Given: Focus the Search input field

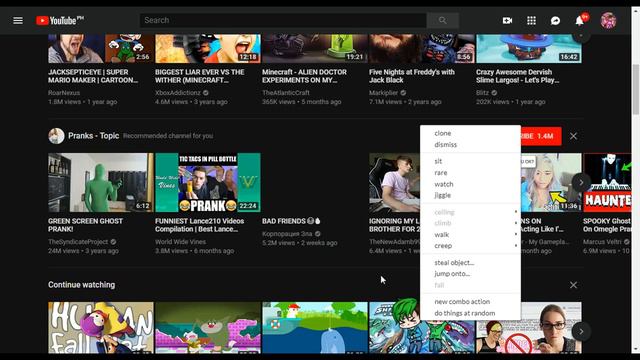Looking at the screenshot, I should pyautogui.click(x=283, y=20).
